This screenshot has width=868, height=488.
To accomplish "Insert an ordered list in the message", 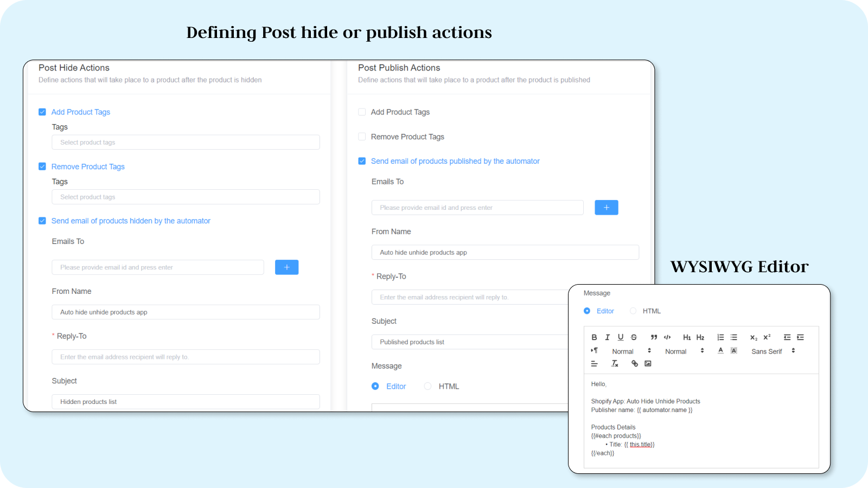I will [x=720, y=337].
